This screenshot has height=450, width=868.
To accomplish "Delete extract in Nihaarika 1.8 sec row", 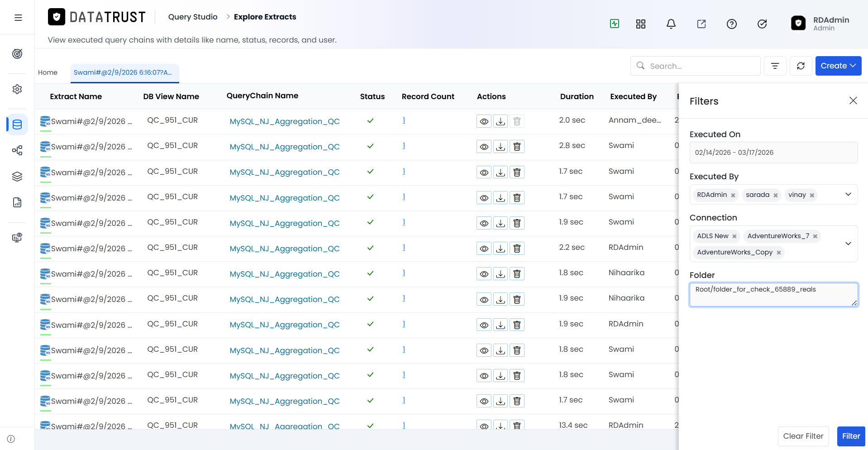I will point(517,274).
